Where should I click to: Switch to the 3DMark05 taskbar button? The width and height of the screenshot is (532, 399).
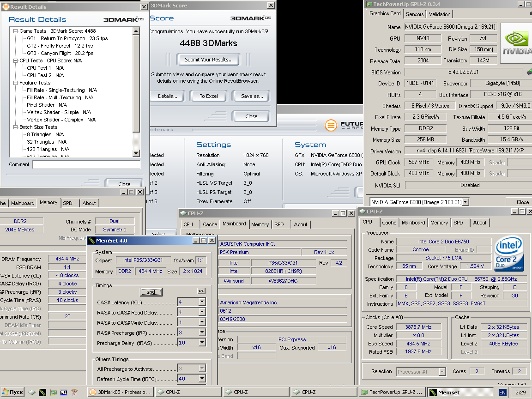pyautogui.click(x=120, y=392)
